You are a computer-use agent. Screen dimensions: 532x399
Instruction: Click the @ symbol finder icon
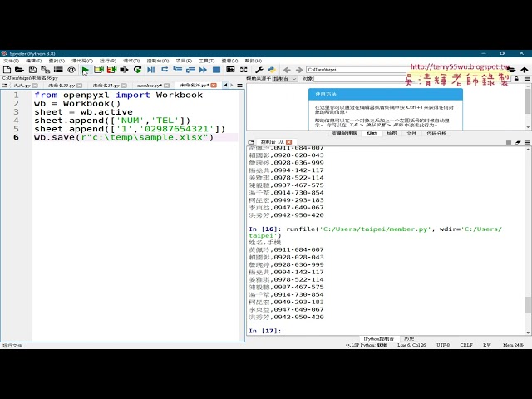pos(71,70)
